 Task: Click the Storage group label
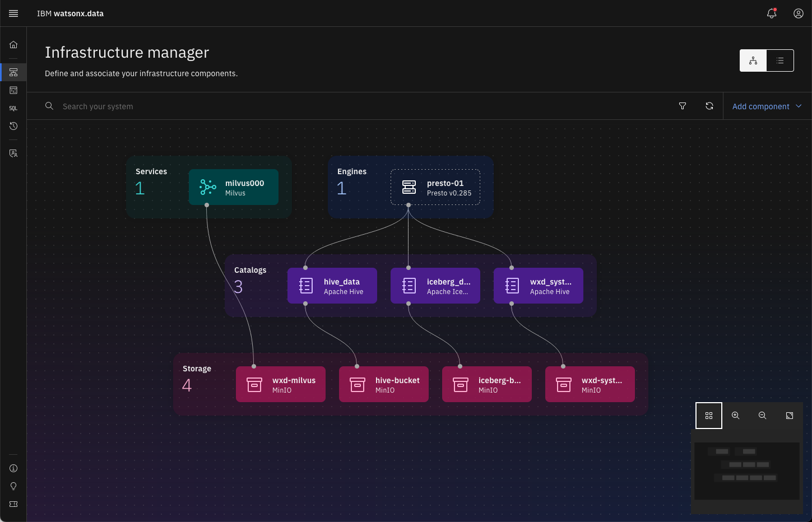tap(197, 369)
